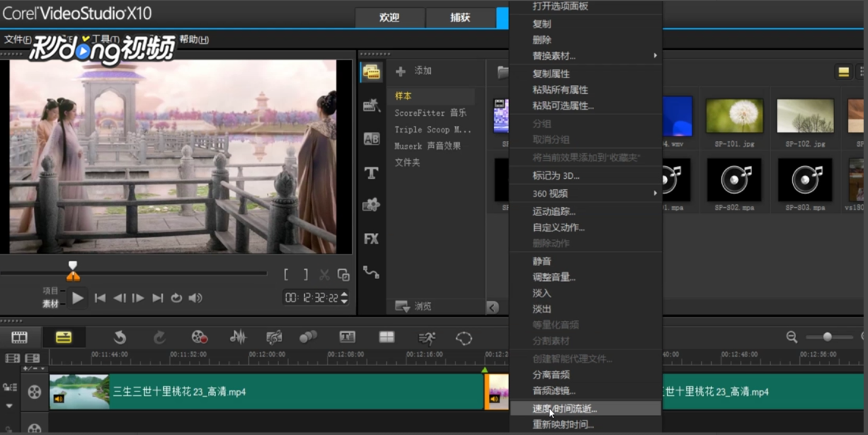Open the Graphics library icon

tap(371, 205)
